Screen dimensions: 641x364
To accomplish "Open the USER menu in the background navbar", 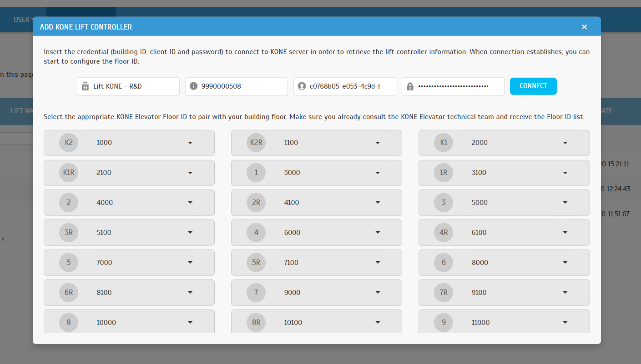I will click(x=23, y=20).
